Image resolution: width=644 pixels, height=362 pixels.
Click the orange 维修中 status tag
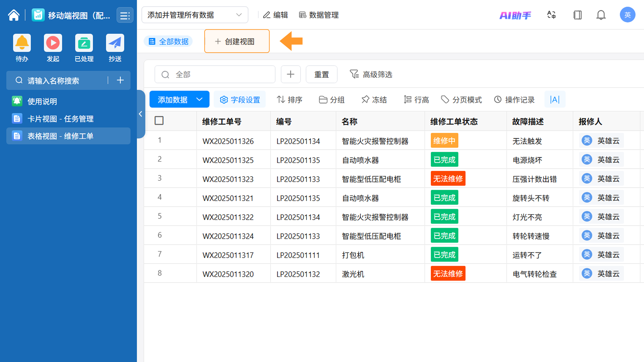[x=444, y=141]
